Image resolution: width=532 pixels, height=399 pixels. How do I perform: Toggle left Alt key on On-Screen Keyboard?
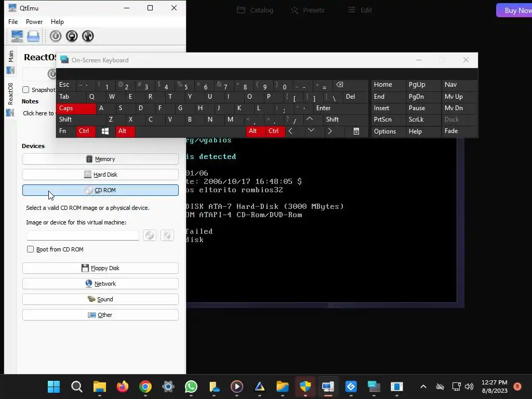pyautogui.click(x=125, y=131)
